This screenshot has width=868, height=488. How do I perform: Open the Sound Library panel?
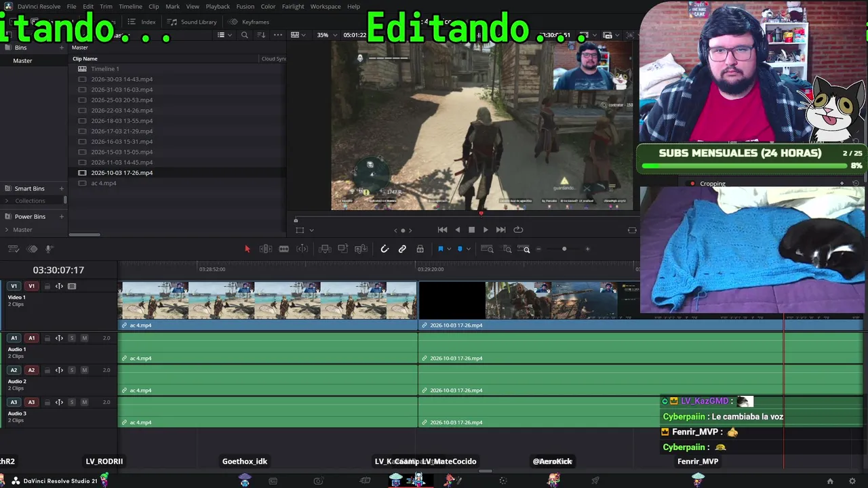pos(192,22)
